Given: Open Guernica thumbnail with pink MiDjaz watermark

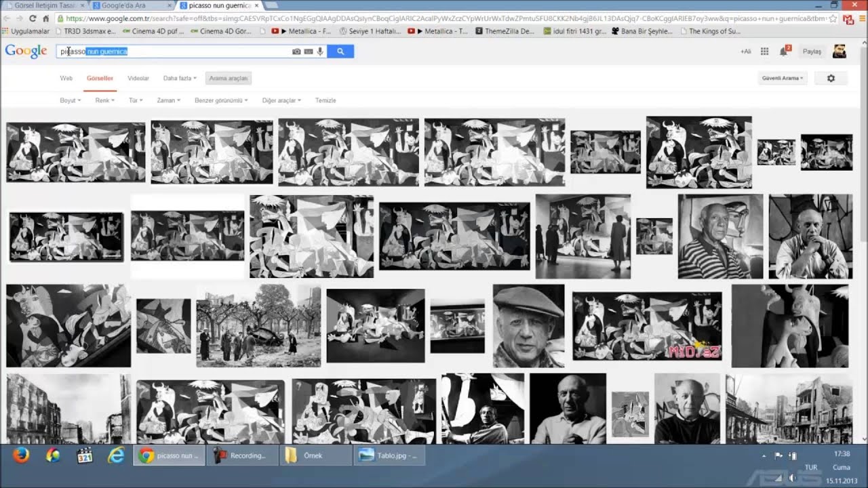Looking at the screenshot, I should (x=647, y=326).
